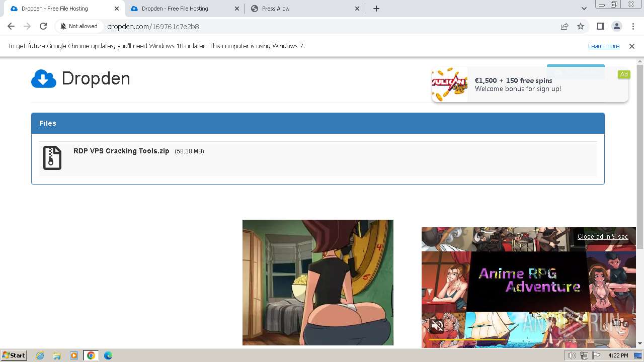Open the volume tray icon
The width and height of the screenshot is (644, 362).
pos(572,355)
